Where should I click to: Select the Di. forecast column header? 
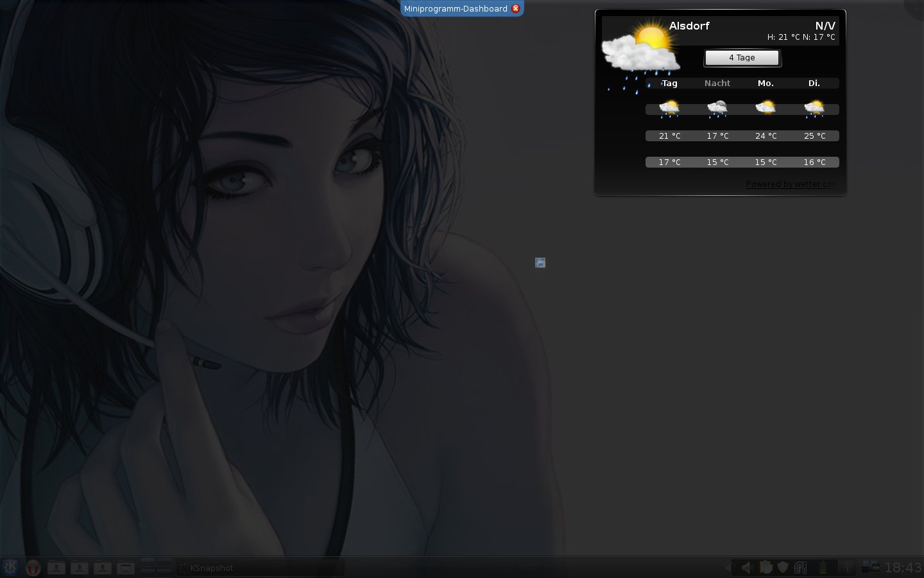point(814,83)
